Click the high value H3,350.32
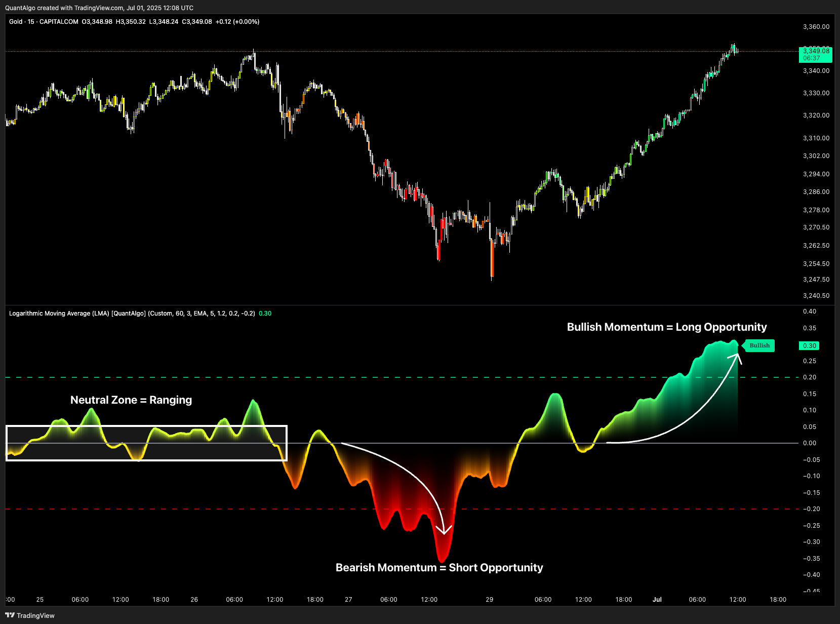Screen dimensions: 840x624 (x=131, y=22)
